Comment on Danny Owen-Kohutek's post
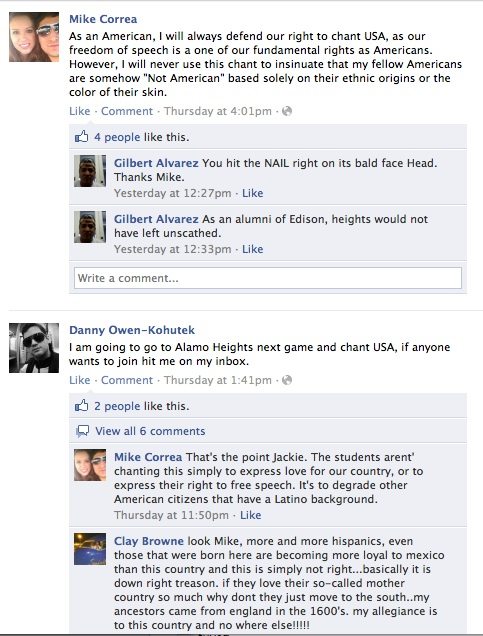This screenshot has height=636, width=483. click(x=127, y=380)
